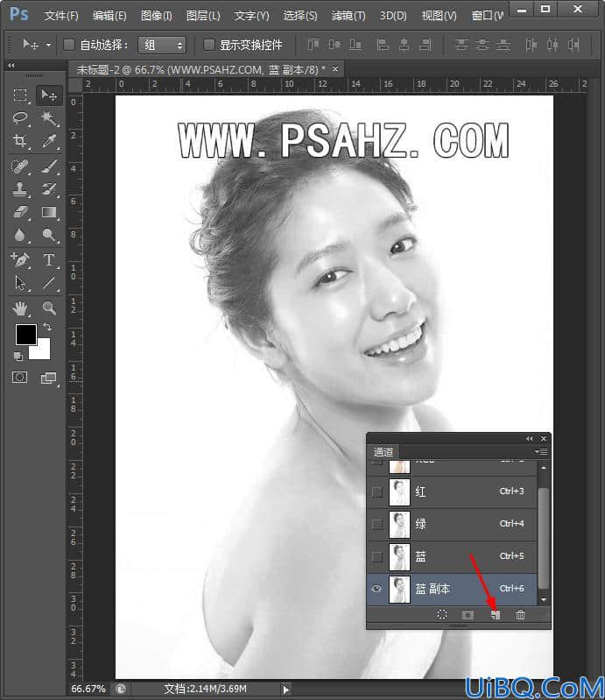
Task: Select the Brush tool
Action: coord(48,166)
